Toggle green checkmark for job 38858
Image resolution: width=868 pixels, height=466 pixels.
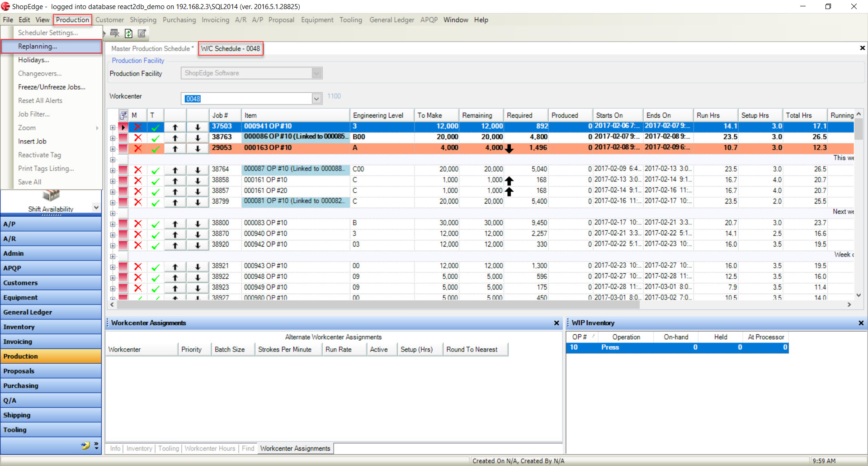[155, 181]
